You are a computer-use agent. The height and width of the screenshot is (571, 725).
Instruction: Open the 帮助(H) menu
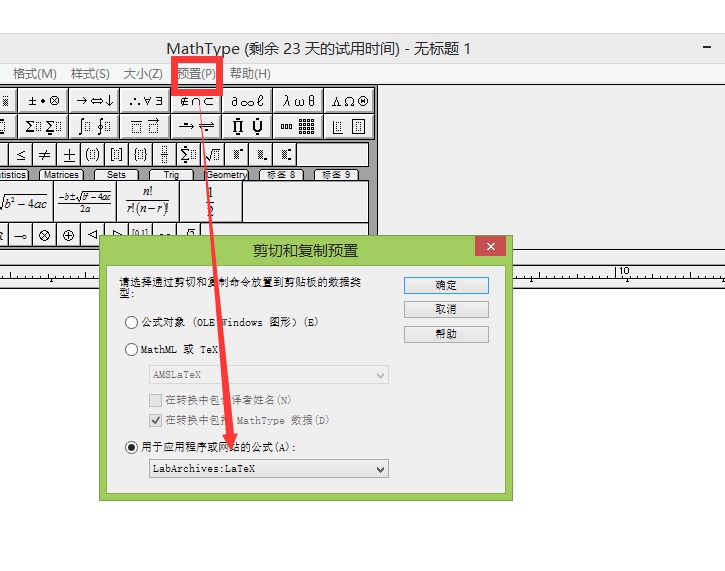(x=250, y=74)
